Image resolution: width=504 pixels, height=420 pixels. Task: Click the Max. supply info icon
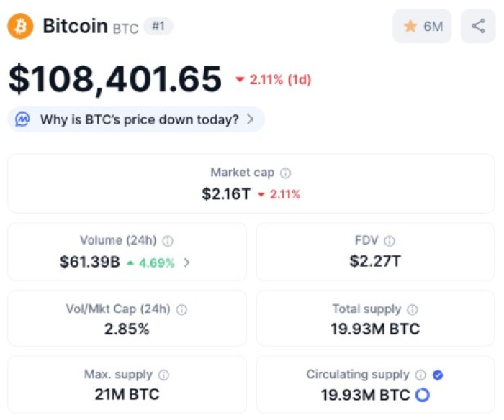coord(163,375)
